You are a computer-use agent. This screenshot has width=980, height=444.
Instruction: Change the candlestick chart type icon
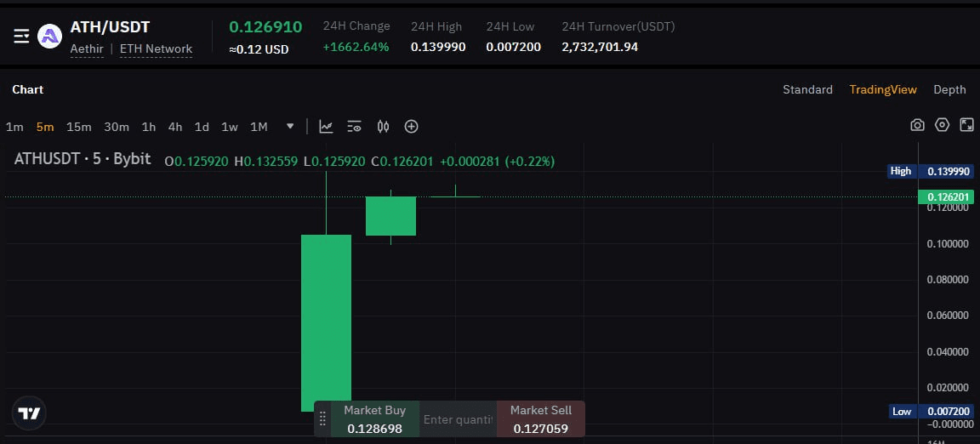[x=383, y=127]
